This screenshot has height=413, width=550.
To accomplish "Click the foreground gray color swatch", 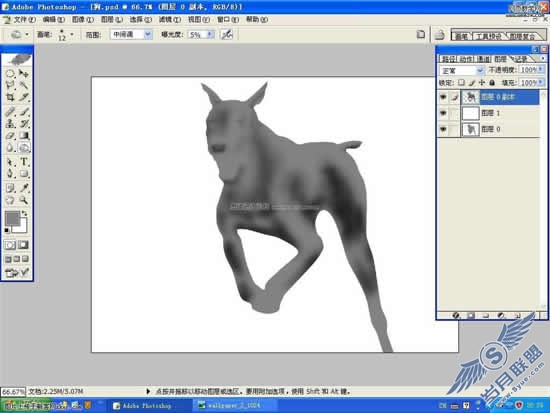I will pos(12,218).
